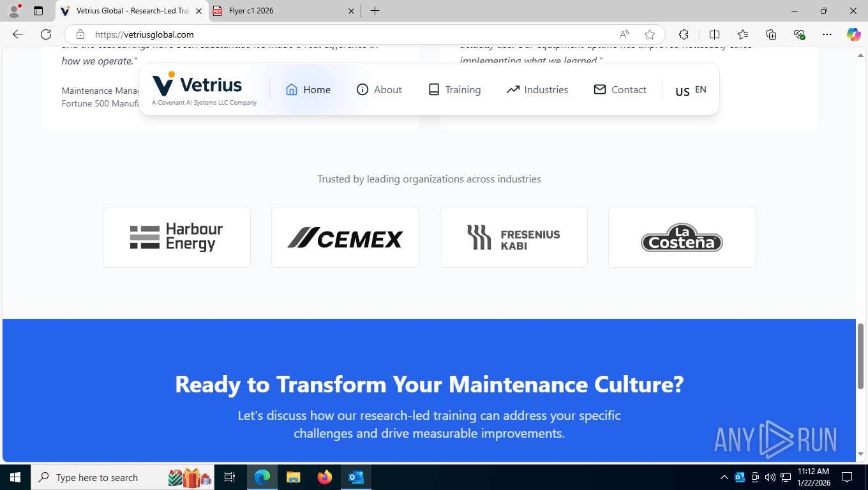Image resolution: width=868 pixels, height=490 pixels.
Task: Focus the address bar showing vetriusglobal.com
Action: pyautogui.click(x=351, y=34)
